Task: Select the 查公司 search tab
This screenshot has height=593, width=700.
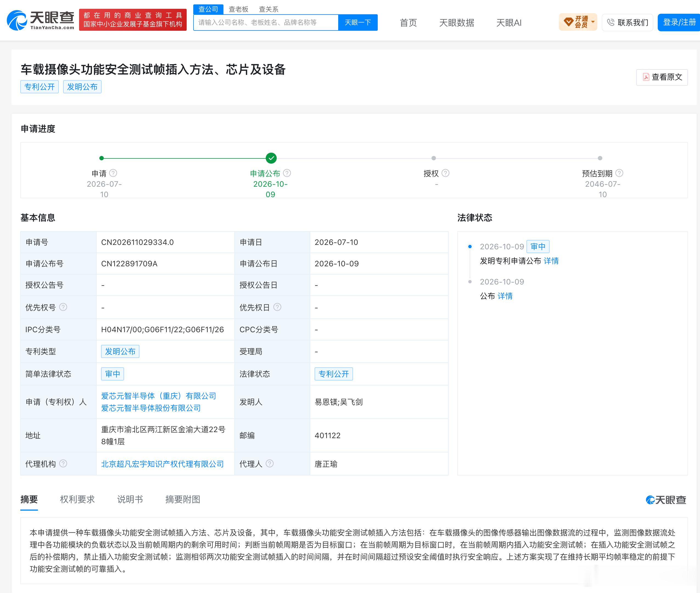Action: (x=208, y=9)
